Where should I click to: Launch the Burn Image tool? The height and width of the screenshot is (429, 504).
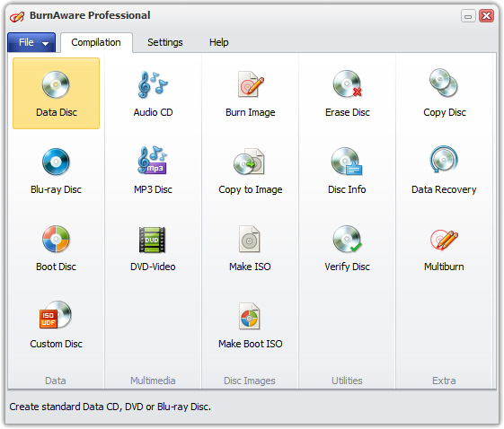point(250,93)
